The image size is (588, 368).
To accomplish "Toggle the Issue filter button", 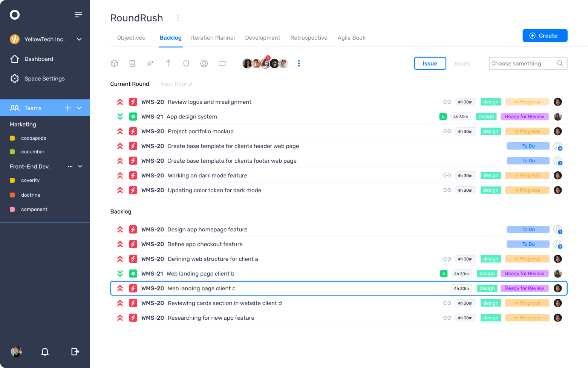I will [430, 63].
